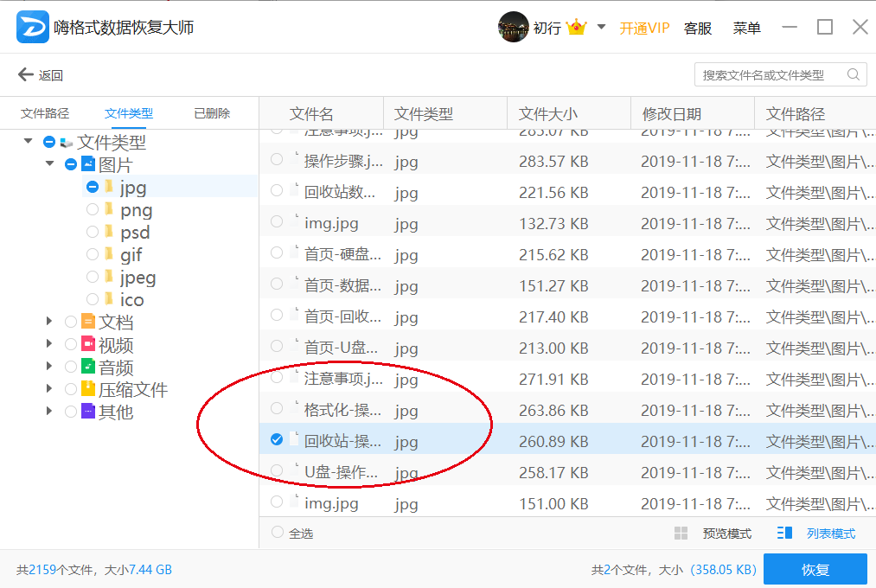Select the 151.00 KB img.jpg row
876x588 pixels.
[567, 502]
